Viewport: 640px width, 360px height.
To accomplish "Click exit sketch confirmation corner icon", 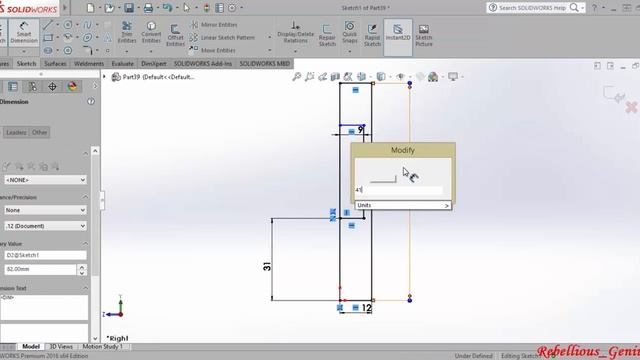I will click(x=615, y=94).
